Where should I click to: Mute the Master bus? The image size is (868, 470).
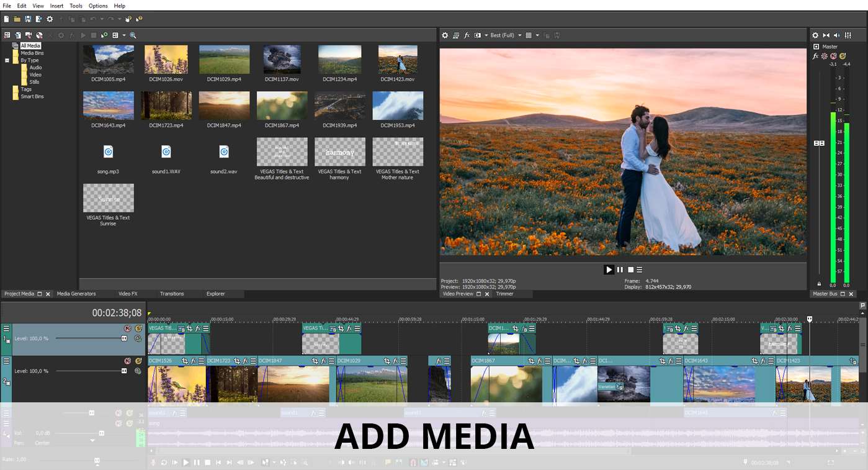click(x=832, y=56)
